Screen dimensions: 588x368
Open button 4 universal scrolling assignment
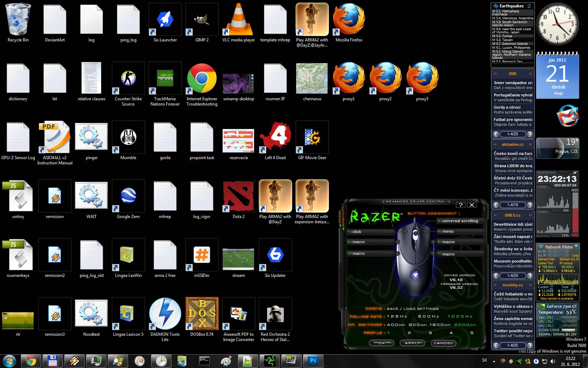(460, 221)
